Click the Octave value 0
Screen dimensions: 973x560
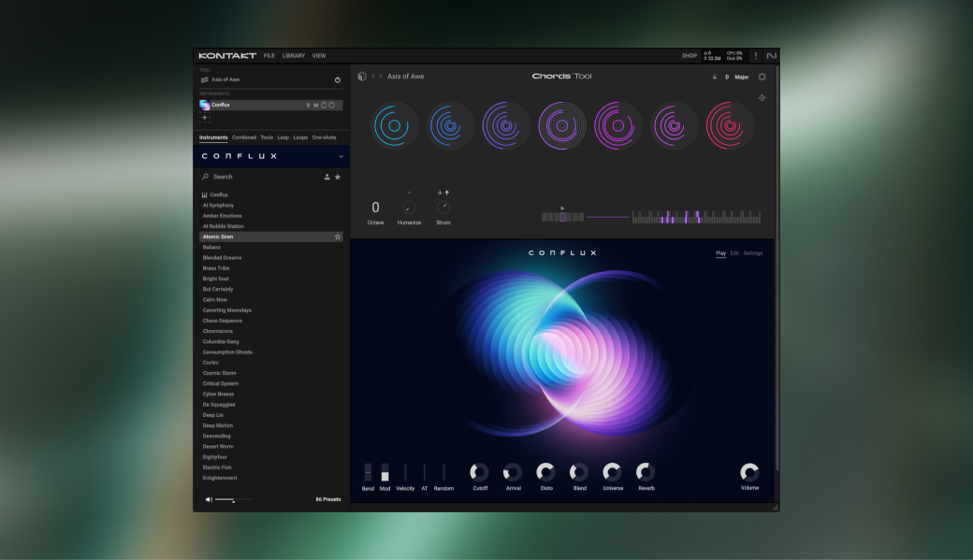[375, 208]
